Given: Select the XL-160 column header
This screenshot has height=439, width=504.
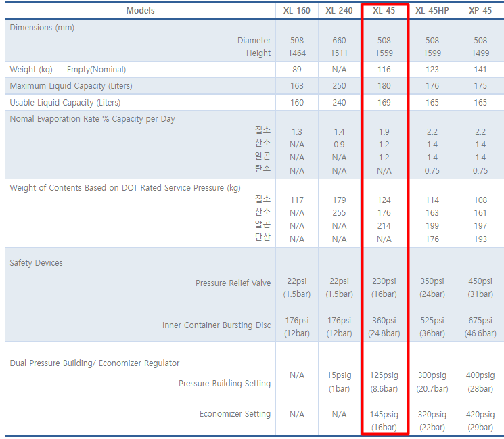Looking at the screenshot, I should (297, 10).
